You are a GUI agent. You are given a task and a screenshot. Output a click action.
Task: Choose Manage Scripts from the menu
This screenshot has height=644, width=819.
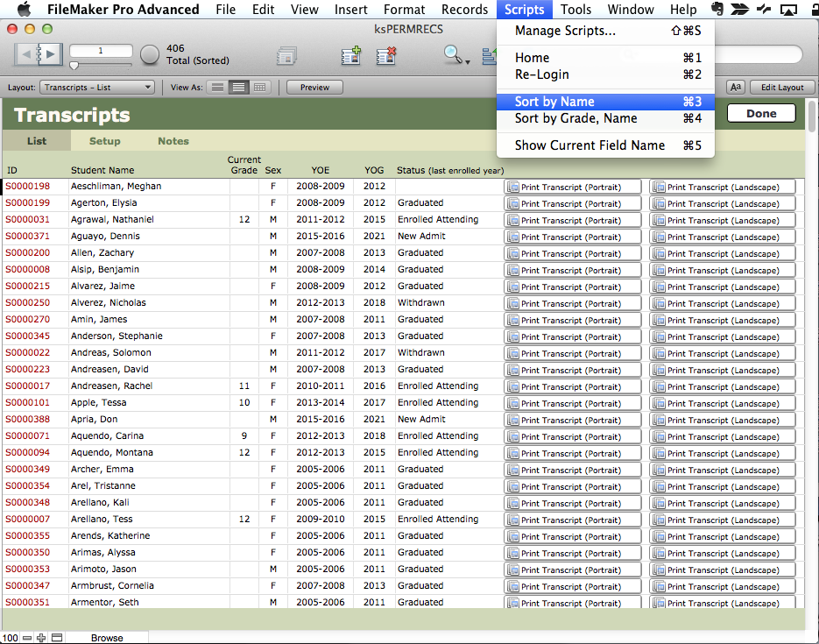pyautogui.click(x=565, y=31)
